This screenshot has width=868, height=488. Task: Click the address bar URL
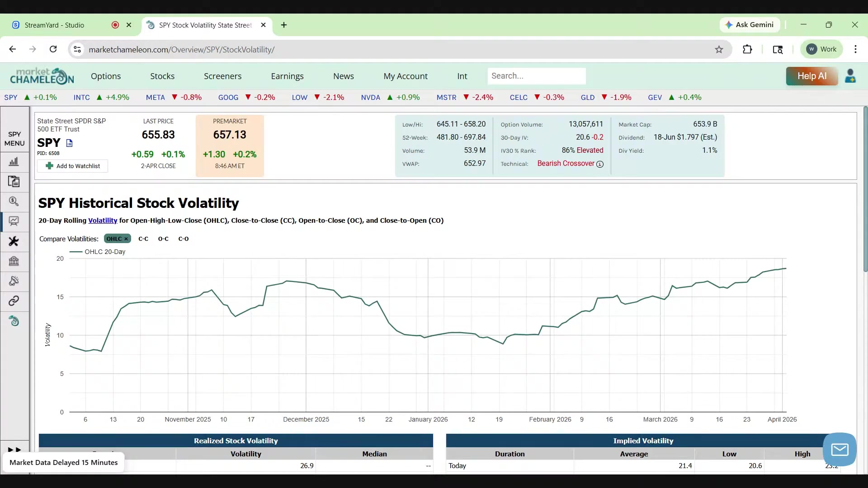(x=182, y=50)
